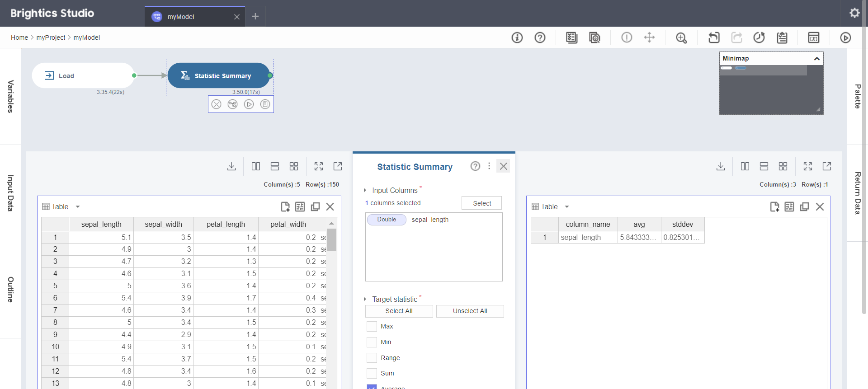This screenshot has width=868, height=389.
Task: Click the undo arrow icon in the toolbar
Action: [x=714, y=37]
